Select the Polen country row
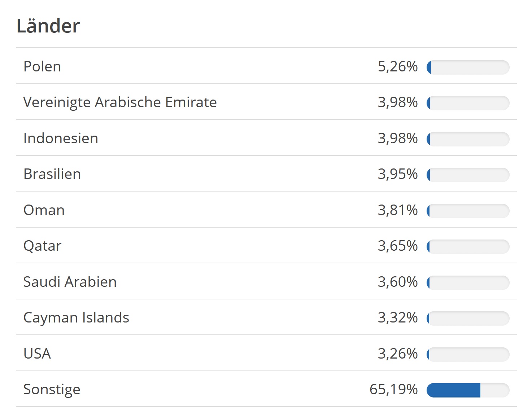 (x=42, y=67)
